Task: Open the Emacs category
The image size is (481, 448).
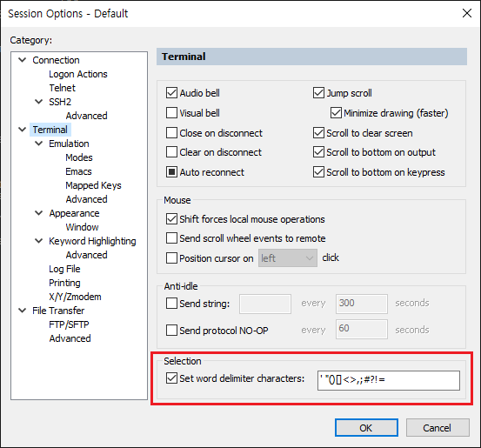Action: point(78,171)
